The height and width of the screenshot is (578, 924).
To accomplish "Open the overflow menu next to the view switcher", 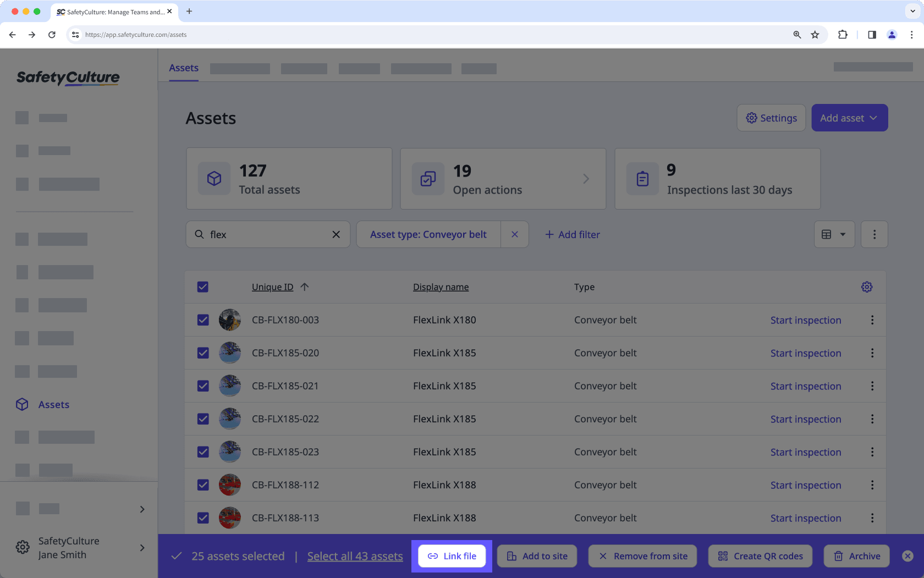I will pos(874,234).
